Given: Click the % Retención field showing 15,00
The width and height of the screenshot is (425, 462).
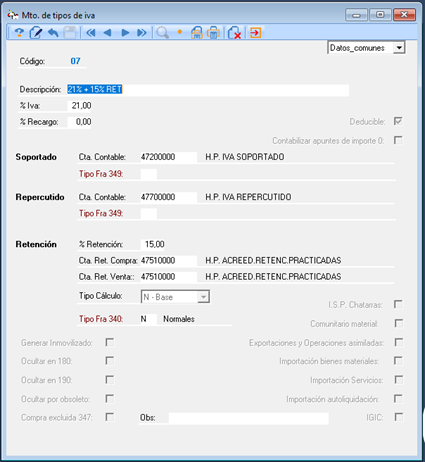Looking at the screenshot, I should [x=153, y=244].
